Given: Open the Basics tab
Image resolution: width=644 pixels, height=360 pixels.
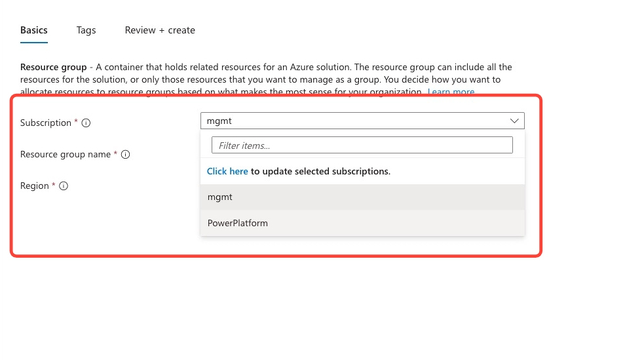Looking at the screenshot, I should pos(33,30).
